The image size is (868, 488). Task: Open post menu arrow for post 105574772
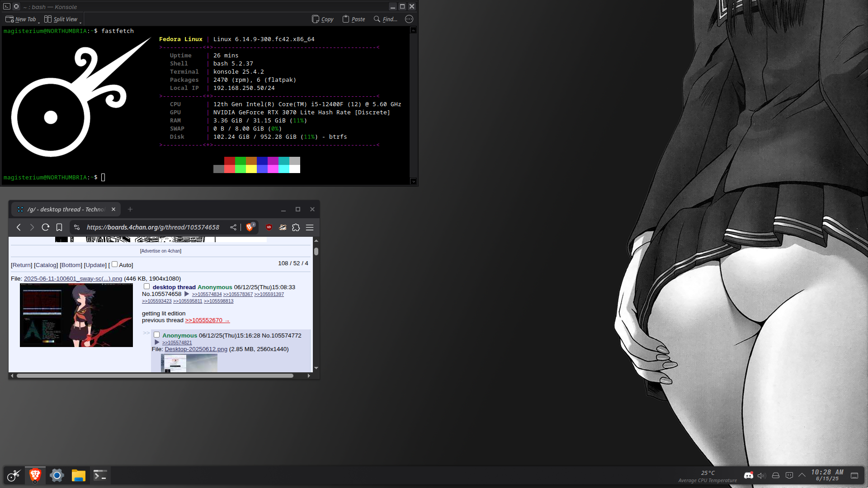point(157,343)
